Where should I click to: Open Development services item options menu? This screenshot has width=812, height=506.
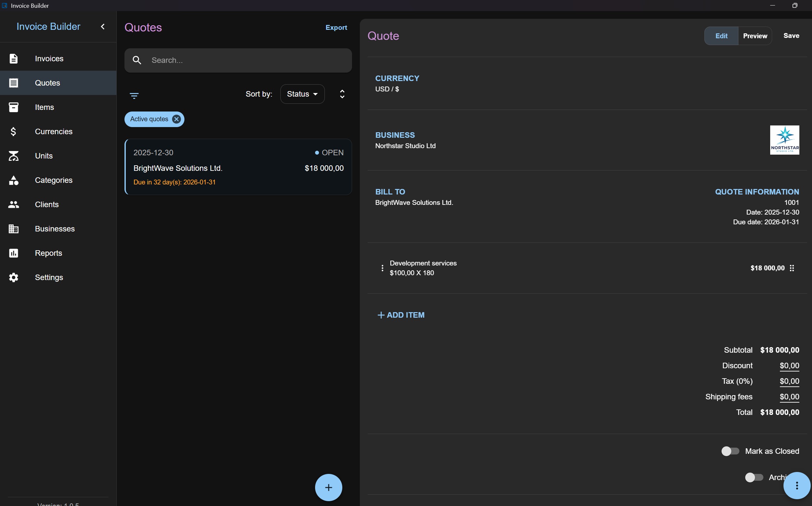coord(382,268)
